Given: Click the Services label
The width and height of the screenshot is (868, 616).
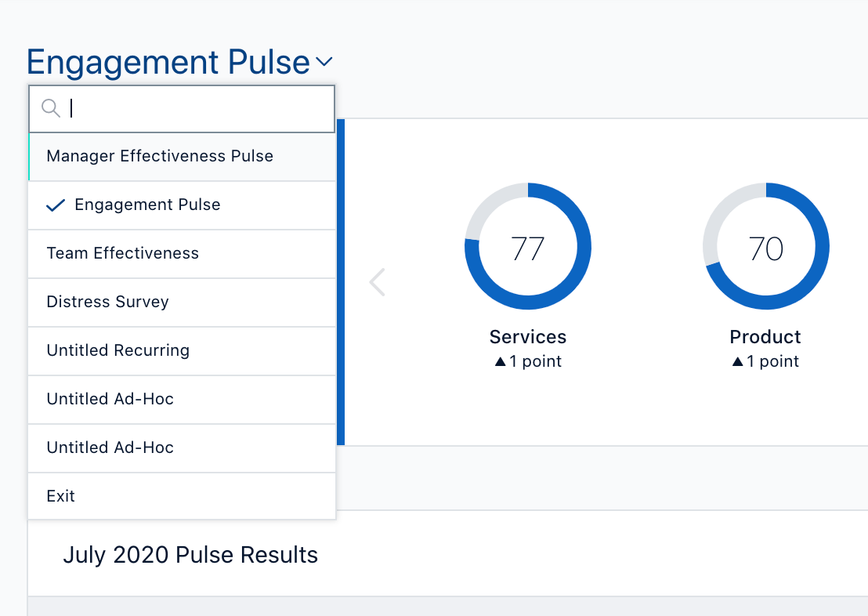Looking at the screenshot, I should [527, 337].
